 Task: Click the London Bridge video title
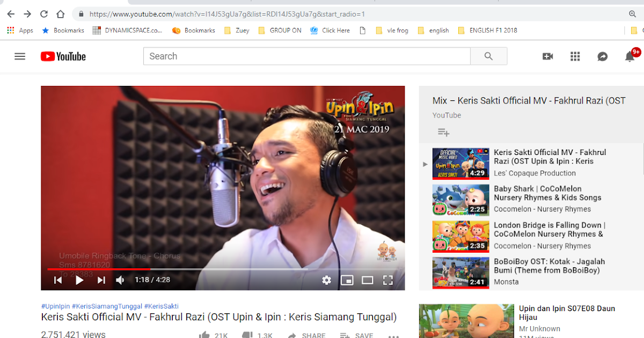550,230
